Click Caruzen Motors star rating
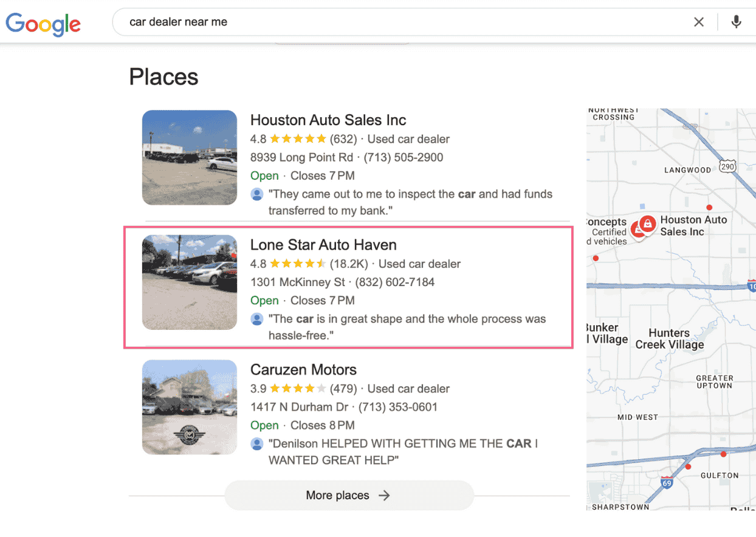The height and width of the screenshot is (537, 756). point(298,388)
